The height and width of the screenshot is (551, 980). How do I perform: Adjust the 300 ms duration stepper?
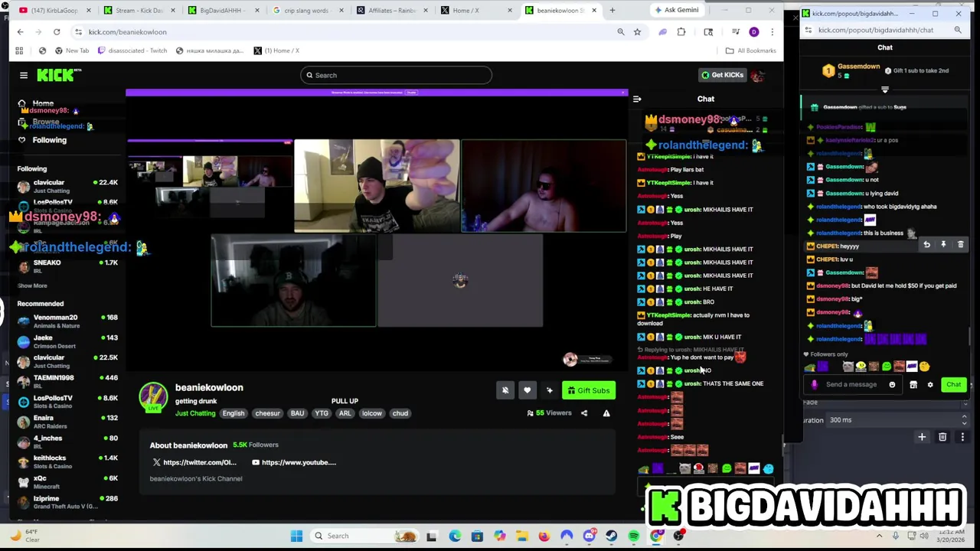tap(964, 419)
